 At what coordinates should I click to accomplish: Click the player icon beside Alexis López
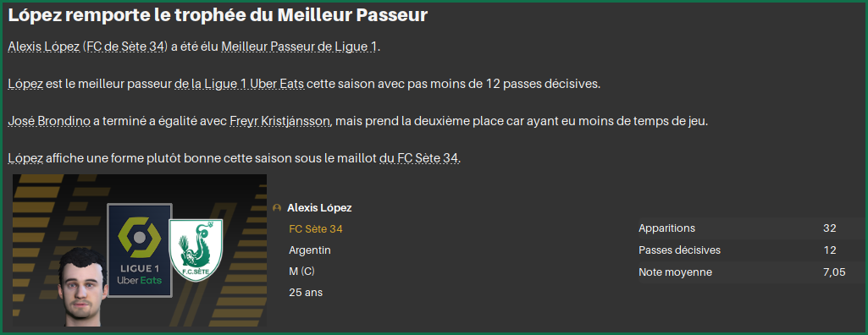[277, 208]
